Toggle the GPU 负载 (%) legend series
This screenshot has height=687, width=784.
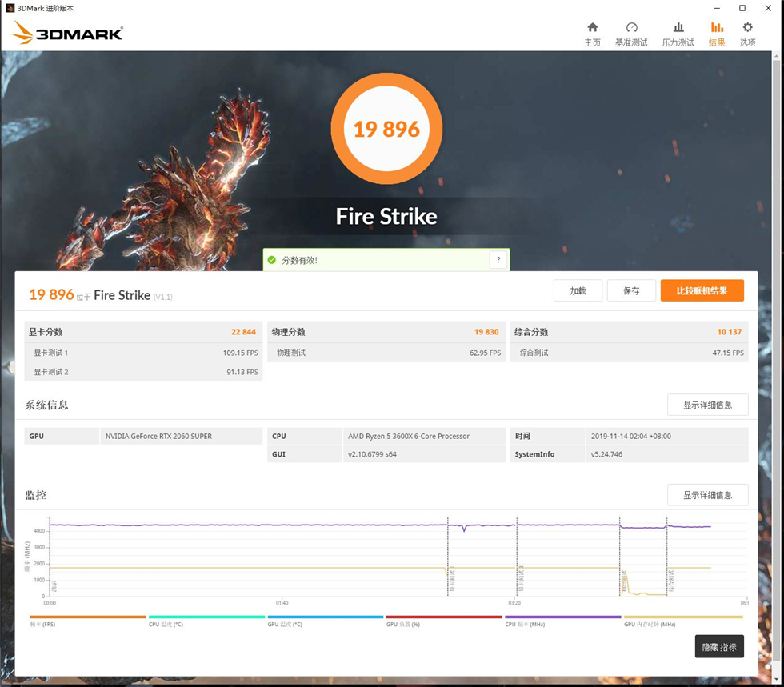tap(403, 624)
